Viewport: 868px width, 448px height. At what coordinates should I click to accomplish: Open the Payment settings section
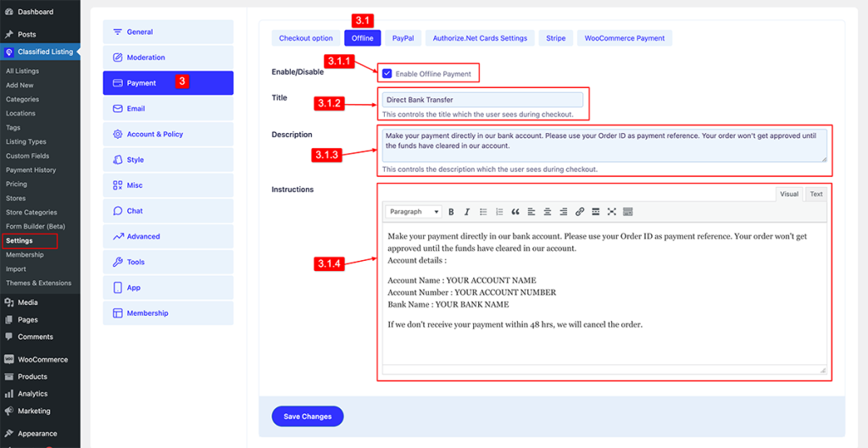(169, 83)
